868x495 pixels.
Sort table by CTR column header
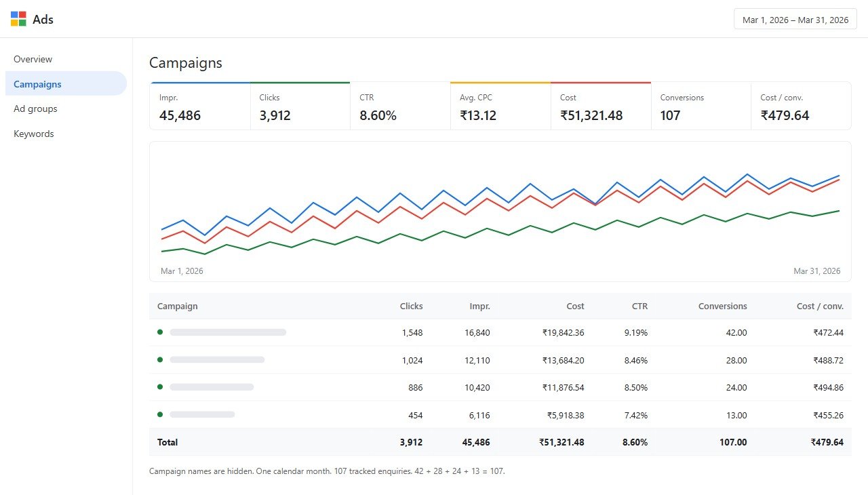tap(638, 306)
